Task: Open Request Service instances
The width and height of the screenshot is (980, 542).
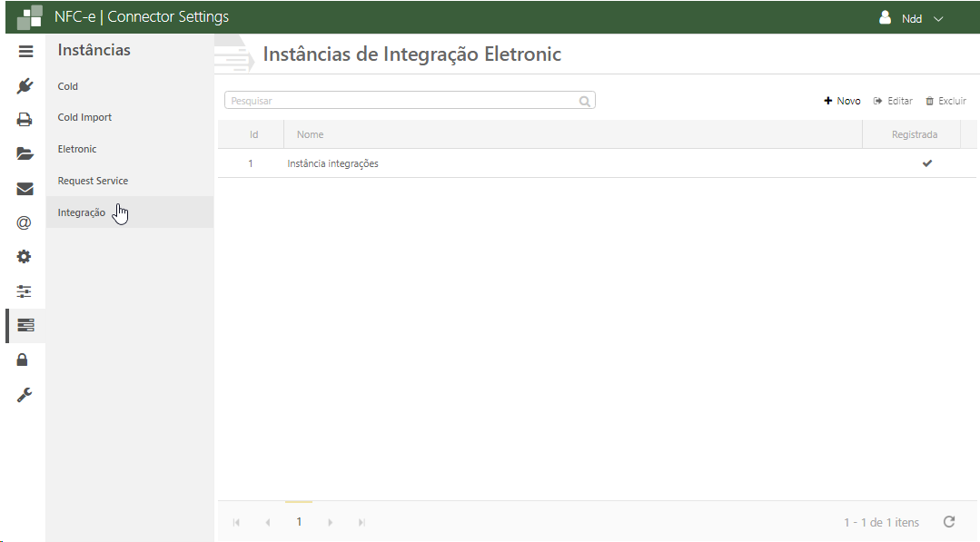Action: click(93, 181)
